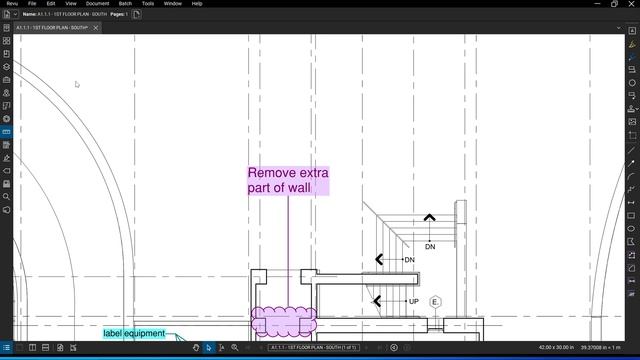Click the page number box in status bar
Viewport: 640px width, 360px height.
(313, 348)
